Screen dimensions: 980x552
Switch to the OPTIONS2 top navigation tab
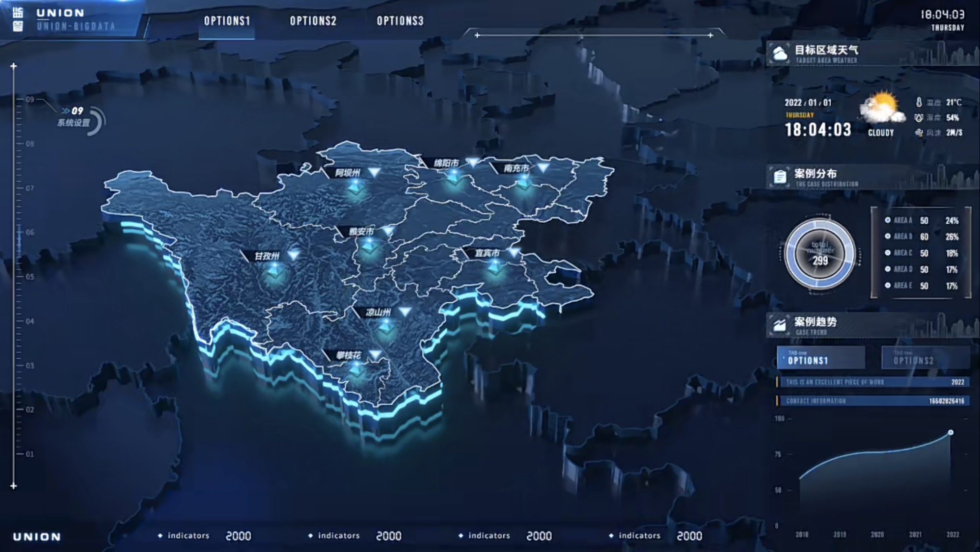313,21
